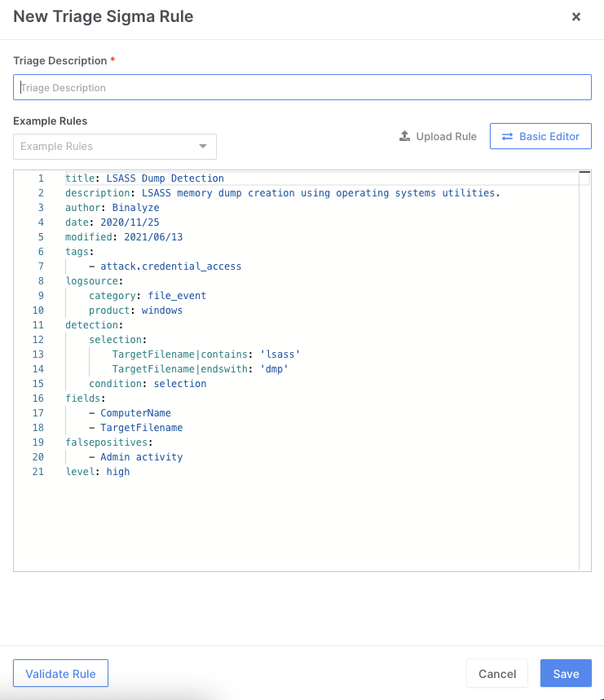Image resolution: width=604 pixels, height=700 pixels.
Task: Click the title line in code editor
Action: pos(144,178)
